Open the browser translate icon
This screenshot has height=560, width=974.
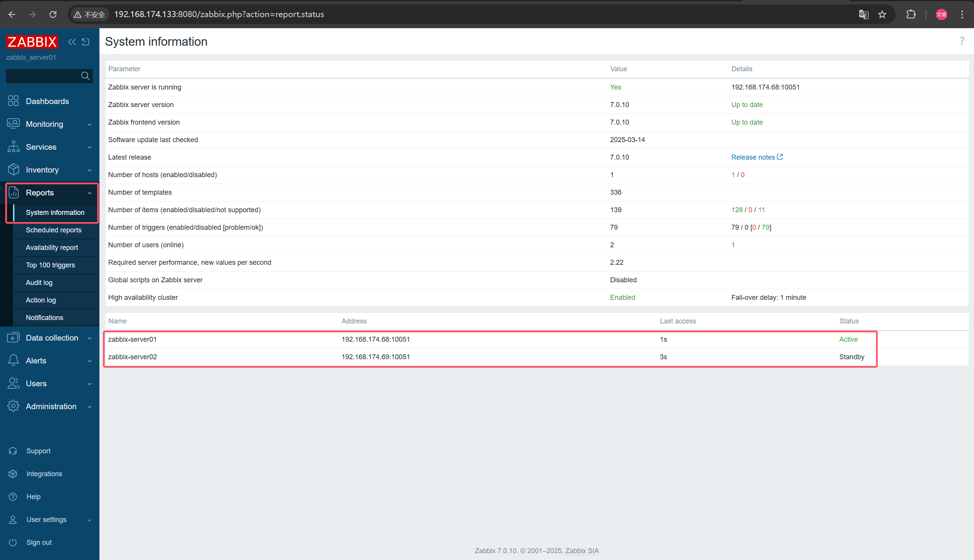pos(863,14)
